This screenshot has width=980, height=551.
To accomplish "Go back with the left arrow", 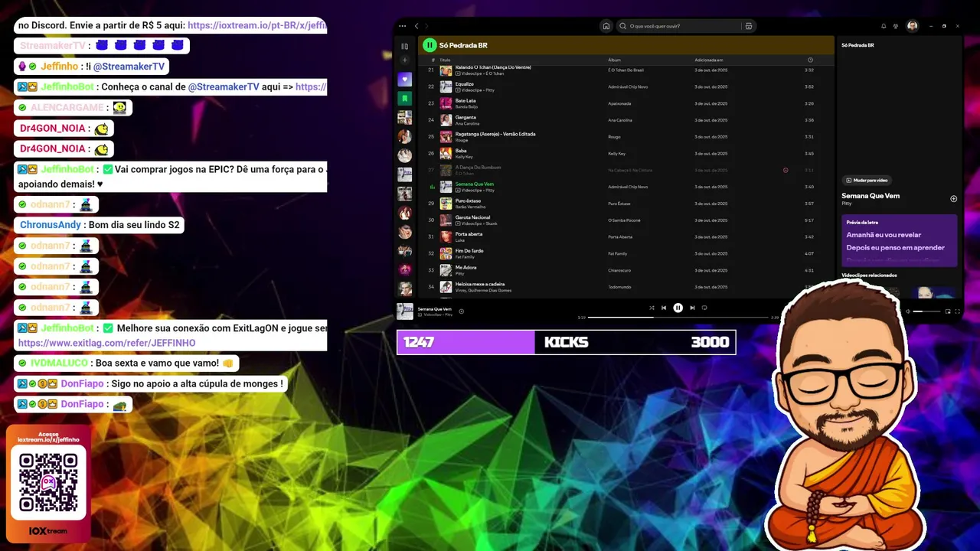I will [416, 26].
